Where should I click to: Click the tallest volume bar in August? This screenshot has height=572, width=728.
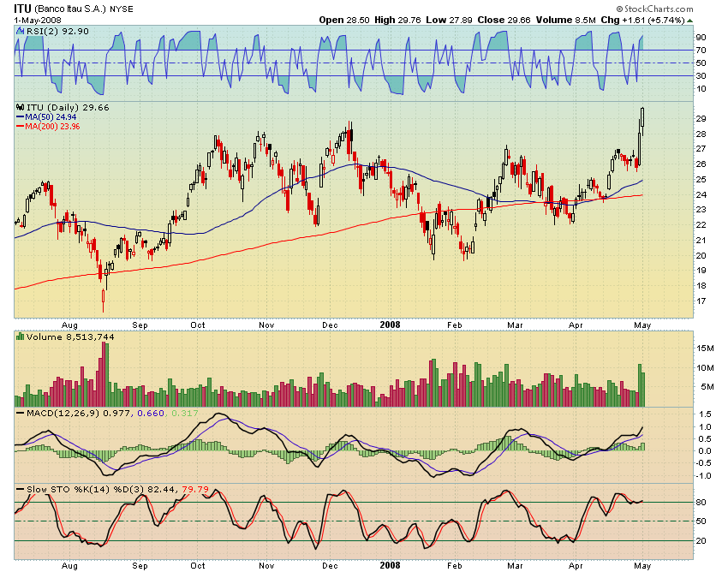pyautogui.click(x=103, y=374)
